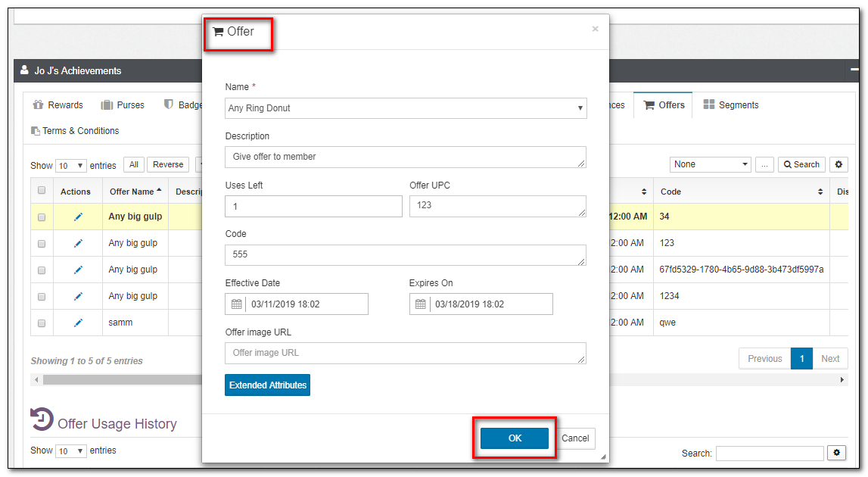The width and height of the screenshot is (868, 477).
Task: Open the Show entries dropdown above offers table
Action: click(71, 166)
